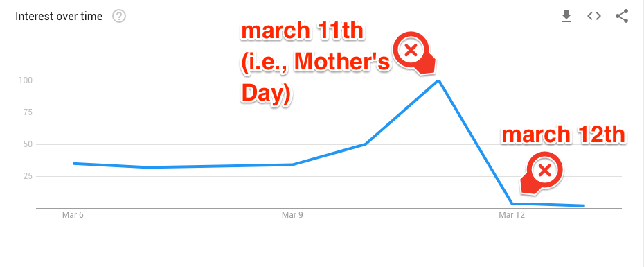Image resolution: width=644 pixels, height=267 pixels.
Task: Click the Mar 12 axis label
Action: (511, 215)
